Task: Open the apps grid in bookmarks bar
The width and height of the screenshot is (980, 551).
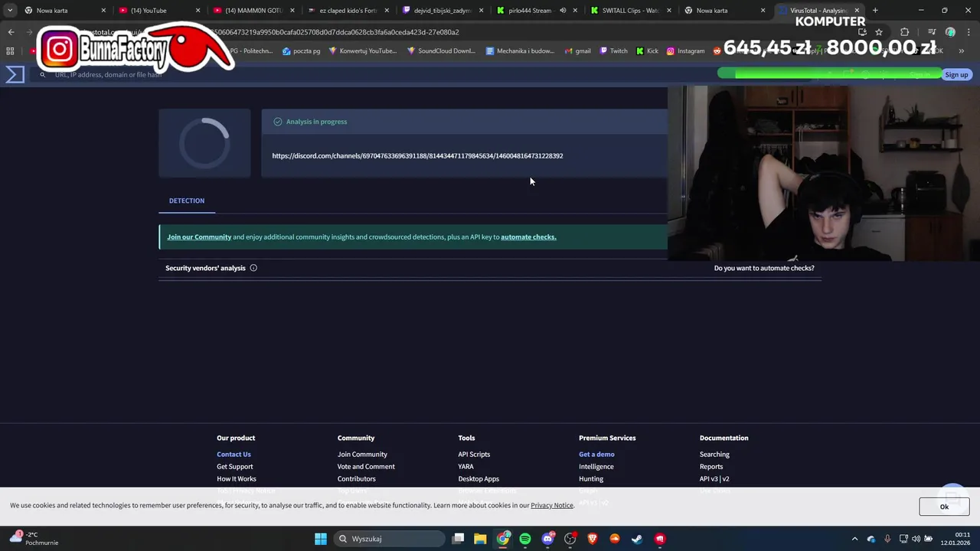Action: point(10,51)
